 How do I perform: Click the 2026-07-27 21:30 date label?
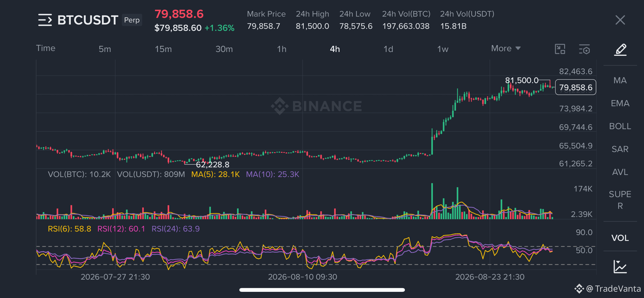115,277
